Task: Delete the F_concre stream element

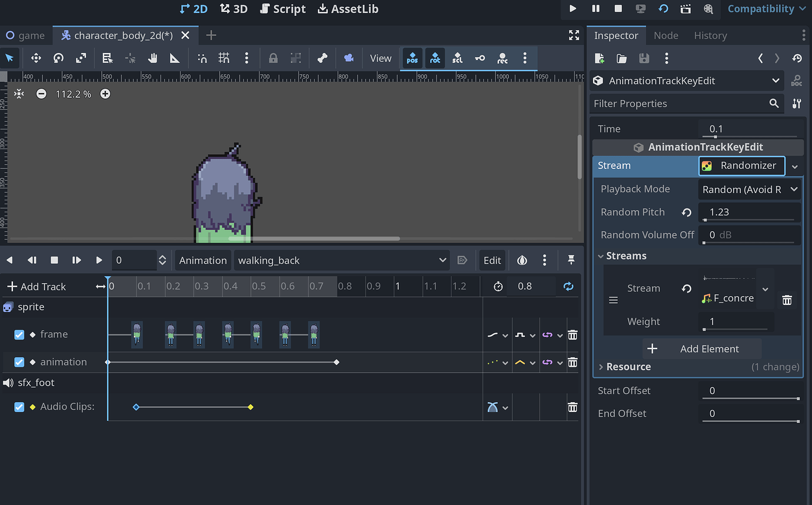Action: tap(787, 300)
